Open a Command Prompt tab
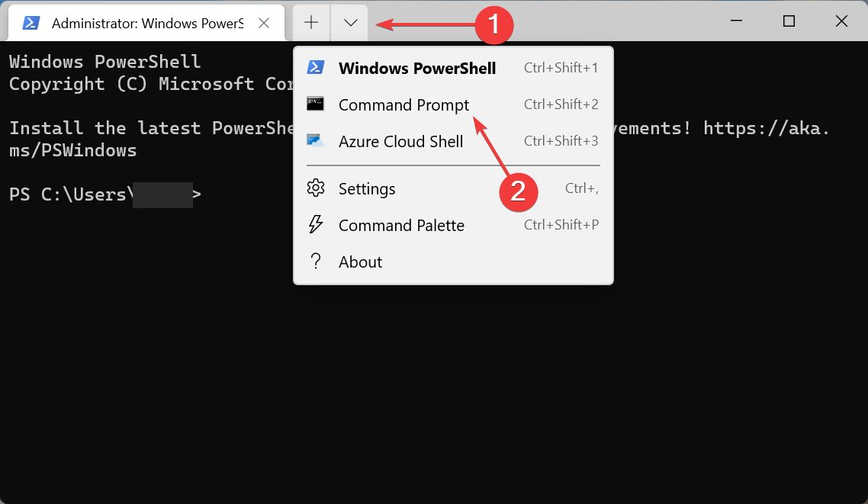 tap(403, 104)
